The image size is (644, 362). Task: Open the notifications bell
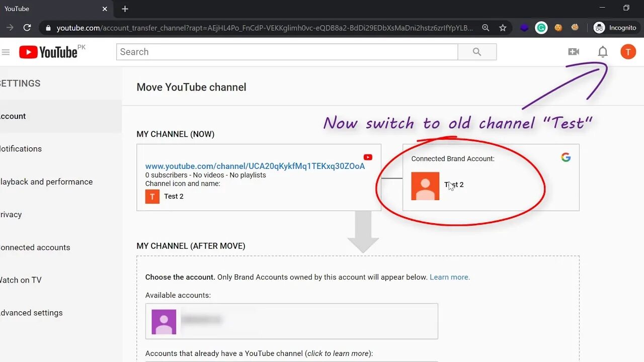coord(602,52)
